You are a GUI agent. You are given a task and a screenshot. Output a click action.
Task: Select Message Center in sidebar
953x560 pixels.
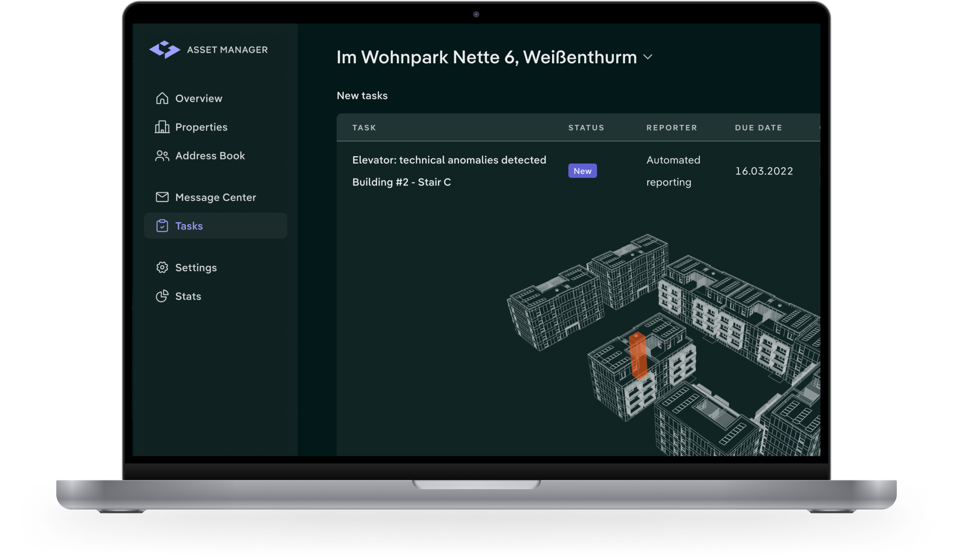click(215, 197)
